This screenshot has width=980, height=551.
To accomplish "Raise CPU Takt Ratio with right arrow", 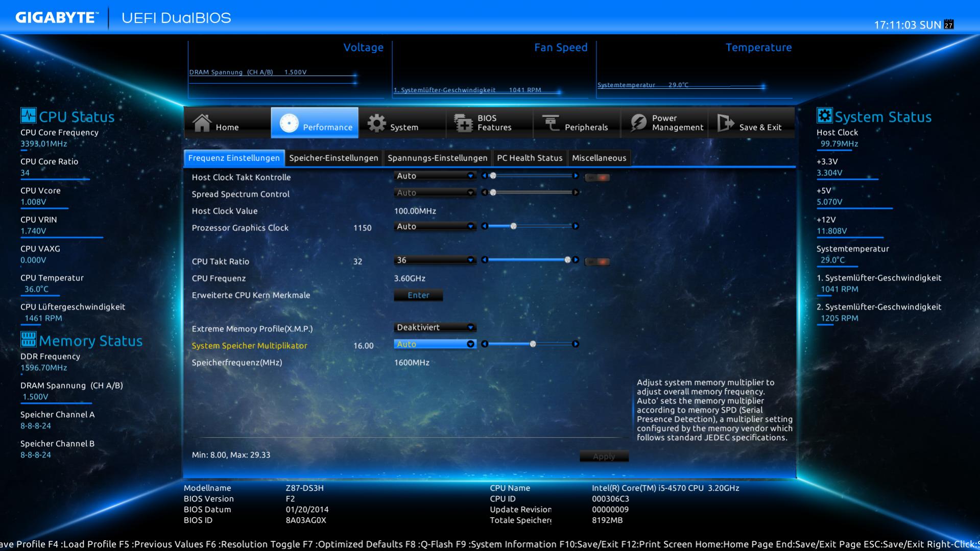I will coord(576,260).
